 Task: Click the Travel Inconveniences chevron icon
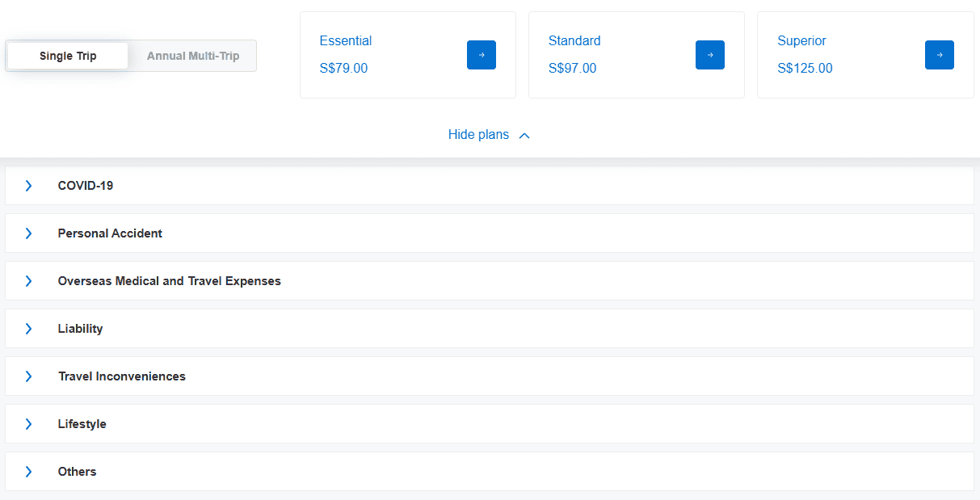coord(29,376)
